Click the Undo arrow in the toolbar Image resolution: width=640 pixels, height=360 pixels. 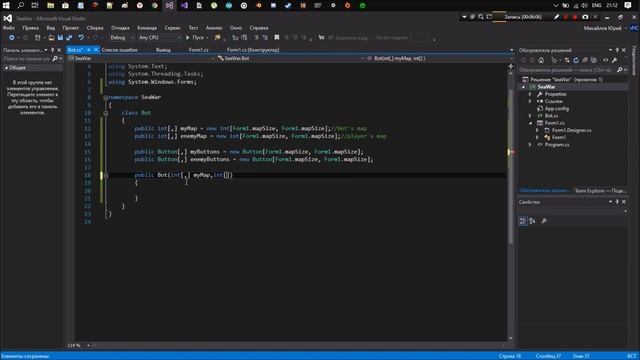point(81,38)
